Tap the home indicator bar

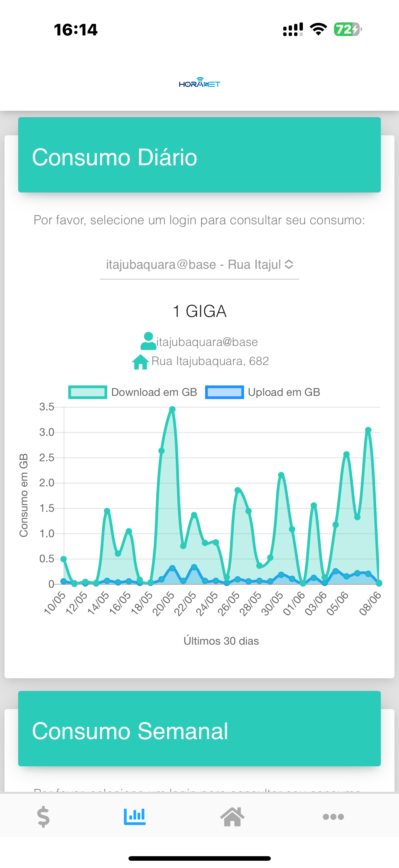199,858
